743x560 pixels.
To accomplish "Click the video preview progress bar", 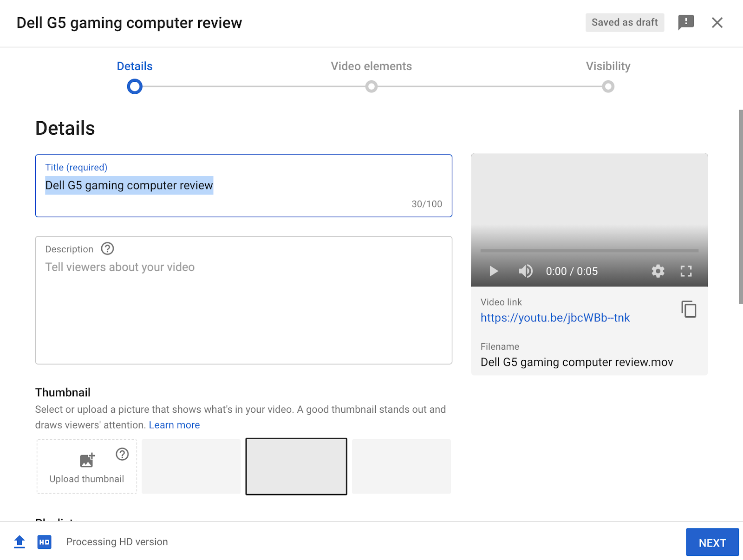I will tap(589, 251).
